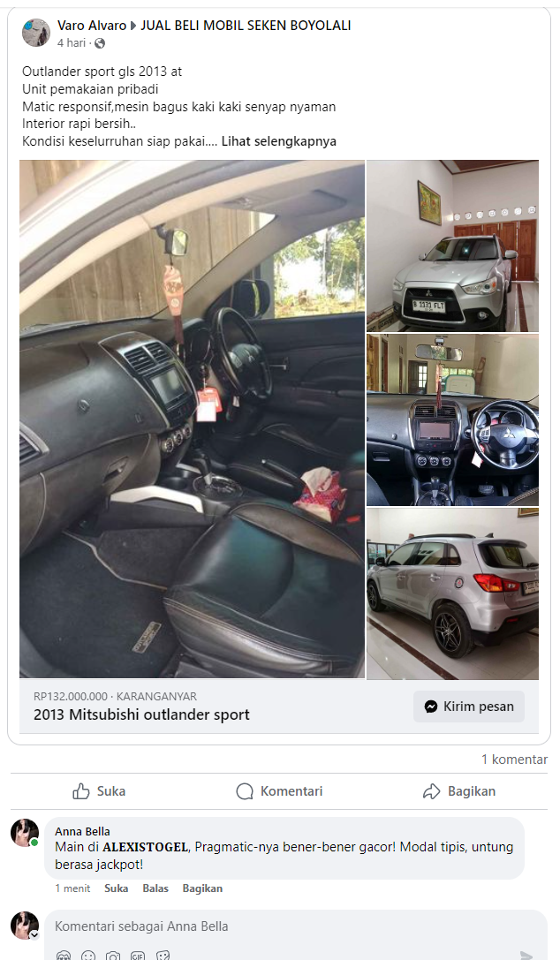Open the 1 komentar count
This screenshot has width=560, height=960.
(x=514, y=760)
